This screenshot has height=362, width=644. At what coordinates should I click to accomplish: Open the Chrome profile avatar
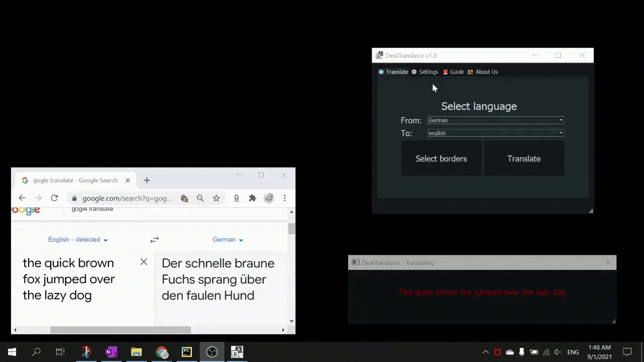pyautogui.click(x=269, y=198)
